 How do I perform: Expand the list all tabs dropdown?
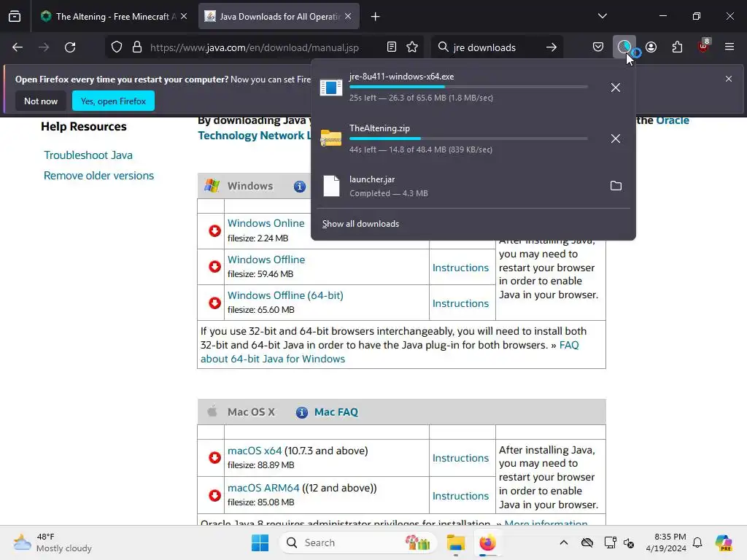(x=602, y=16)
